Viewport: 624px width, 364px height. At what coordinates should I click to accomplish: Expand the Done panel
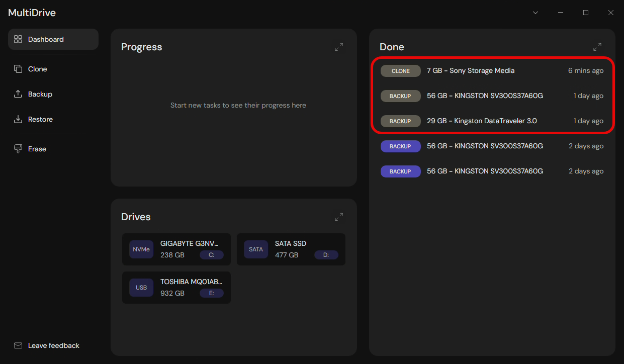point(597,47)
